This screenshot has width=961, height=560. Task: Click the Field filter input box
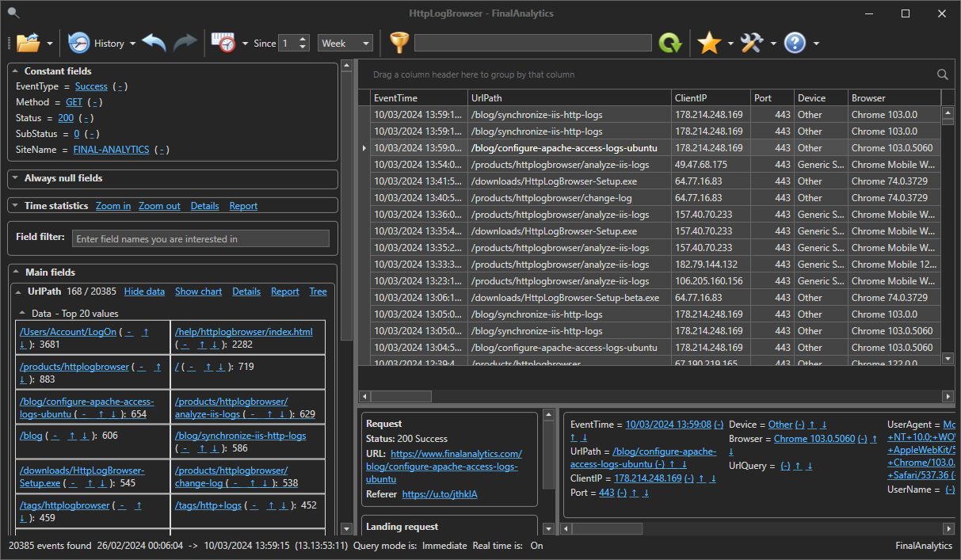pos(200,238)
